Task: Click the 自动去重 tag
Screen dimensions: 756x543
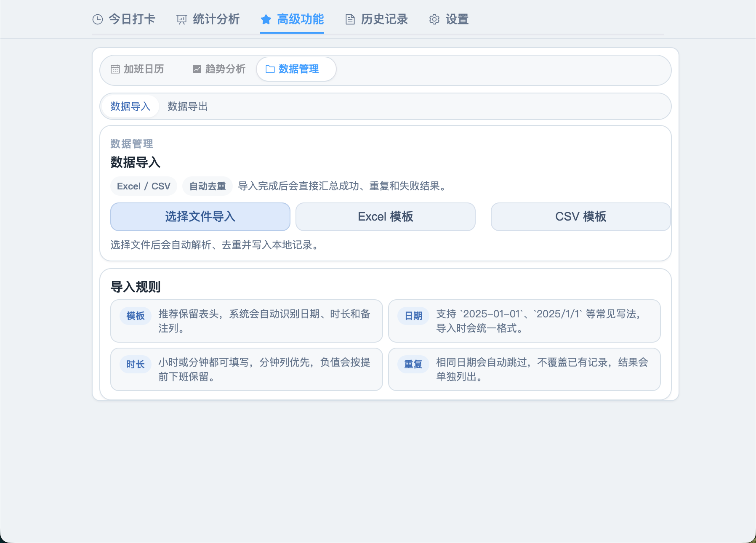Action: (x=207, y=186)
